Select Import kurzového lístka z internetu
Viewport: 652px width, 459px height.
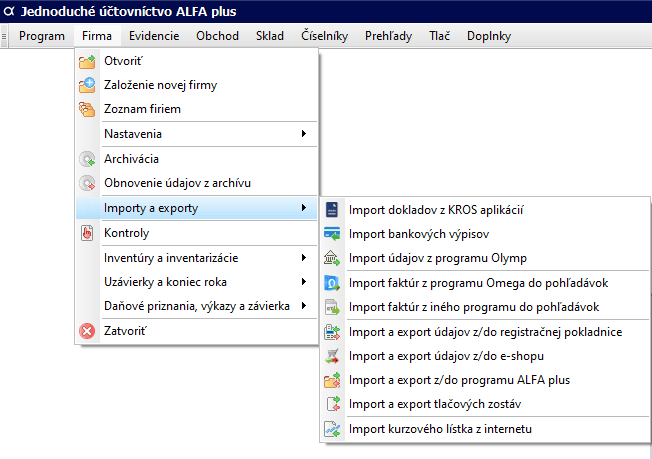pos(440,429)
